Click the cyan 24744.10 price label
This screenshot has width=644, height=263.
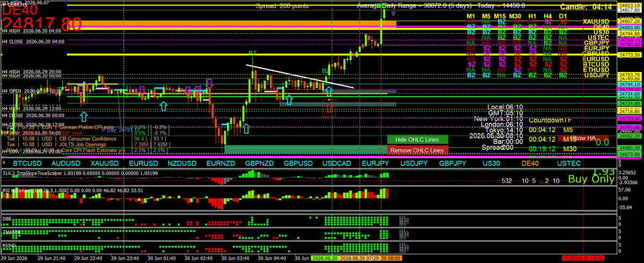point(629,84)
